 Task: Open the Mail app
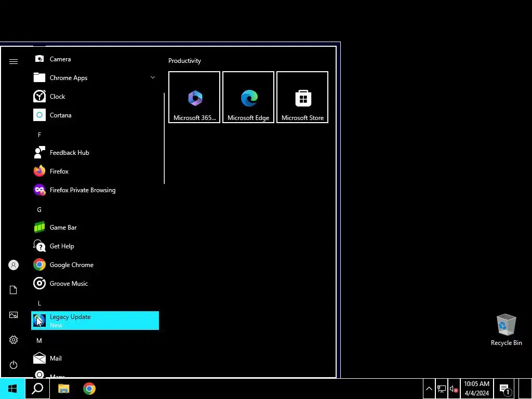pos(95,358)
